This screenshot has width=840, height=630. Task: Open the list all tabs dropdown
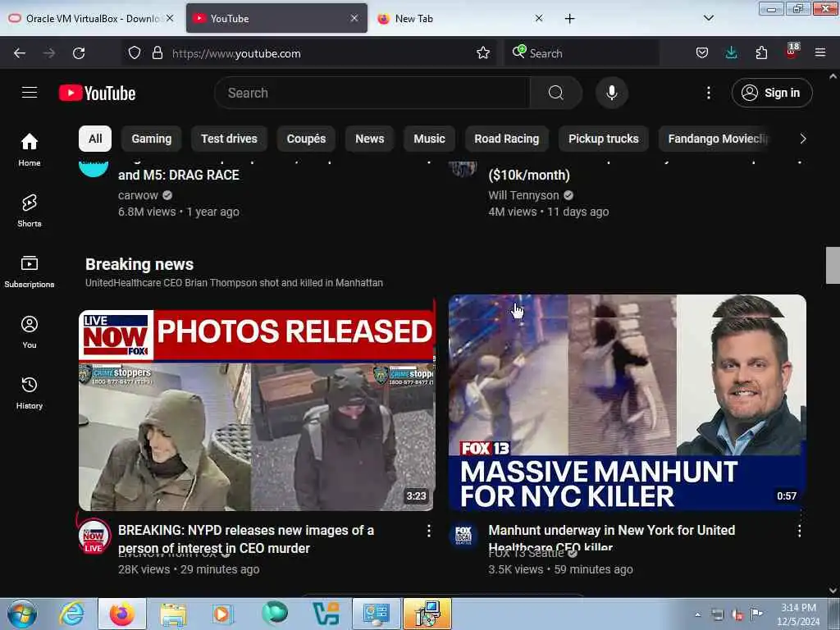(708, 18)
